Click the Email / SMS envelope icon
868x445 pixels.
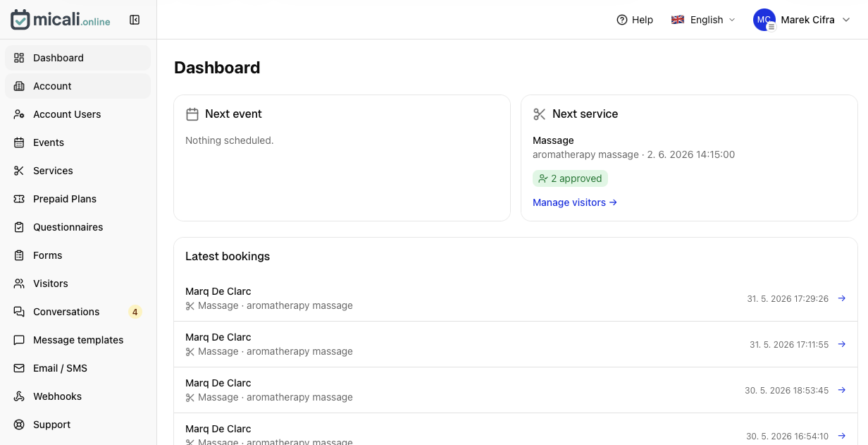tap(19, 368)
